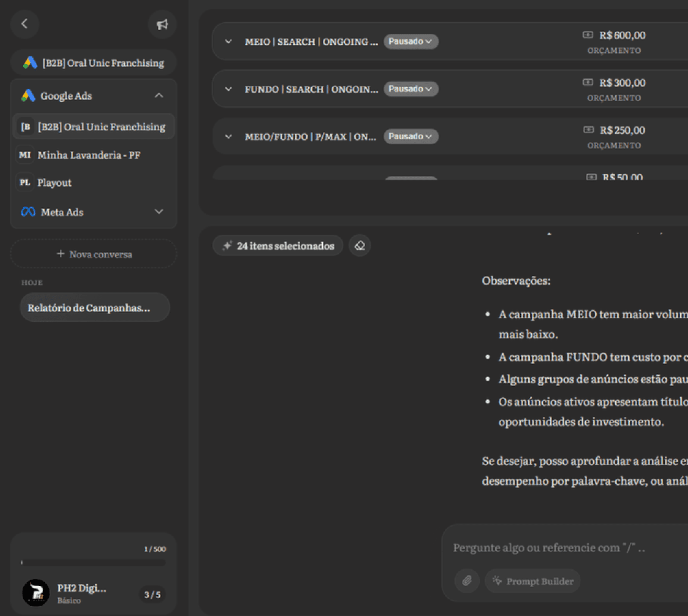This screenshot has width=688, height=616.
Task: Open the Prompt Builder
Action: point(533,581)
